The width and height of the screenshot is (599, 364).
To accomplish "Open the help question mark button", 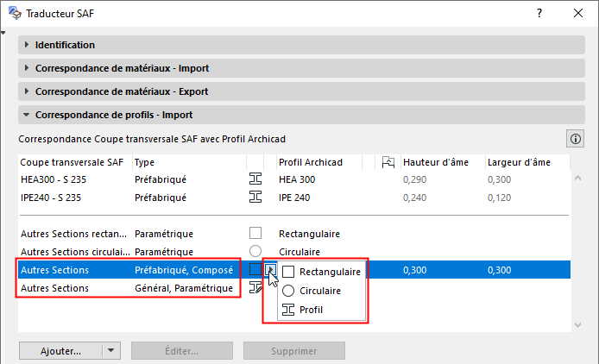I will tap(539, 13).
